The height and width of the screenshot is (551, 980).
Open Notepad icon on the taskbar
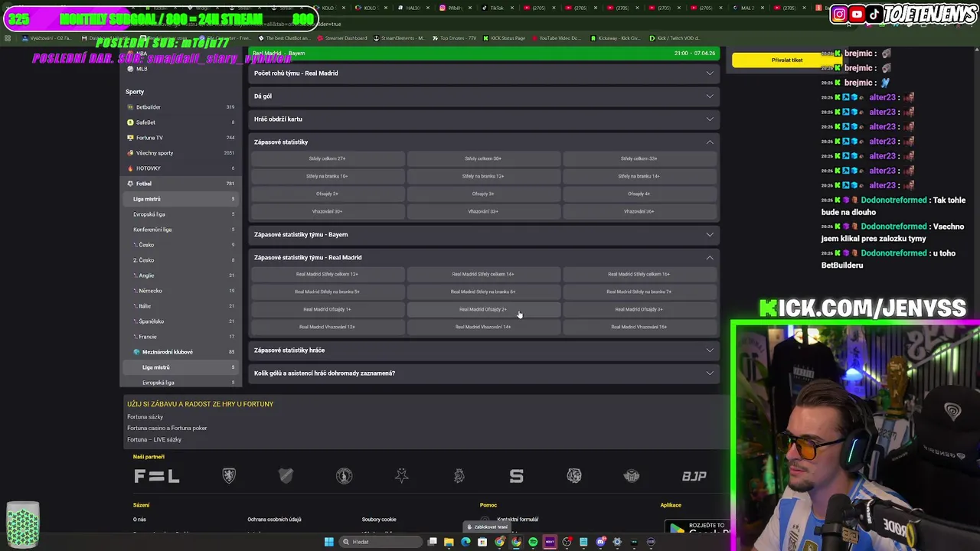tap(583, 542)
